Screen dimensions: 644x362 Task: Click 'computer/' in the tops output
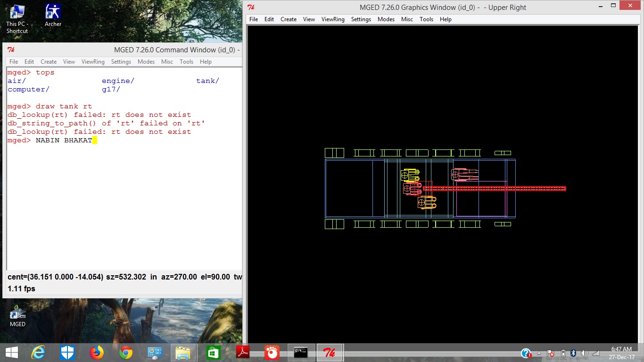tap(29, 90)
